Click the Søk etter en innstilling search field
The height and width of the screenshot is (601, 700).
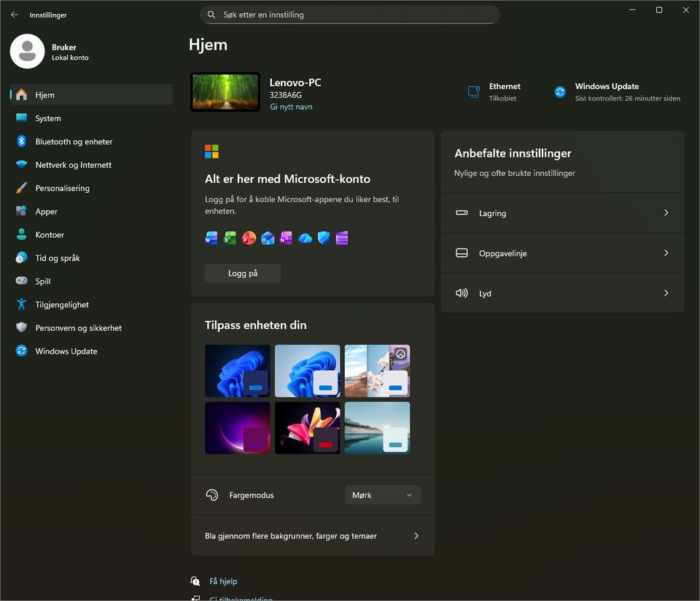(x=350, y=15)
